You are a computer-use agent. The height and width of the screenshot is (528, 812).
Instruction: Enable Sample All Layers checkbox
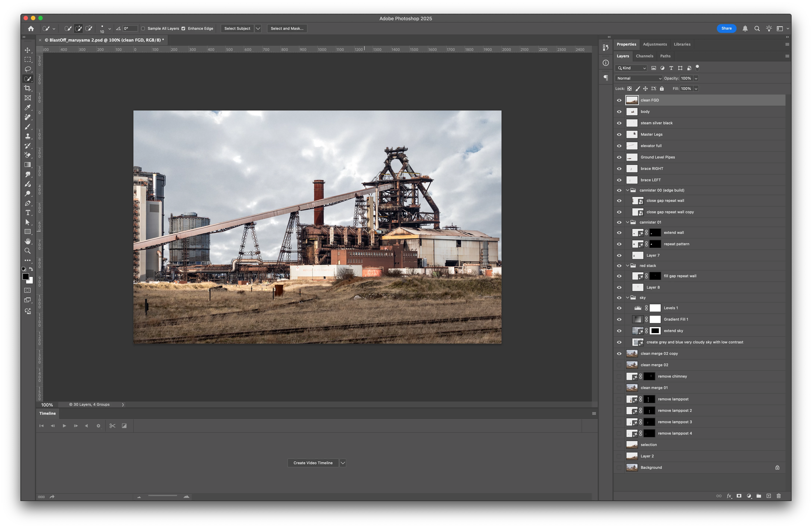(143, 29)
